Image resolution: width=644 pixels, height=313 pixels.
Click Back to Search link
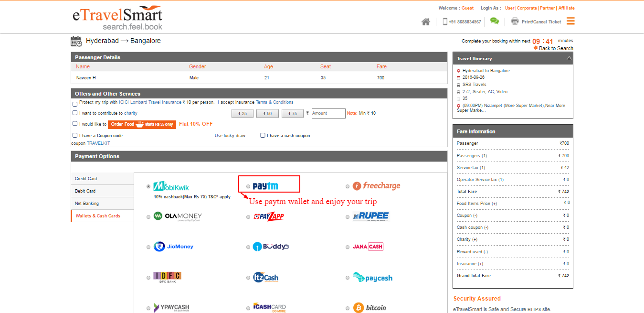point(556,48)
